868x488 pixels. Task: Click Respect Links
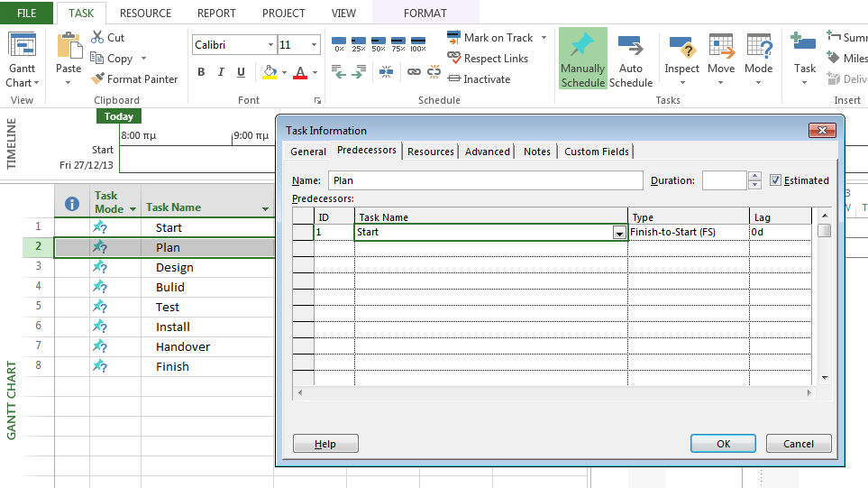pos(487,58)
